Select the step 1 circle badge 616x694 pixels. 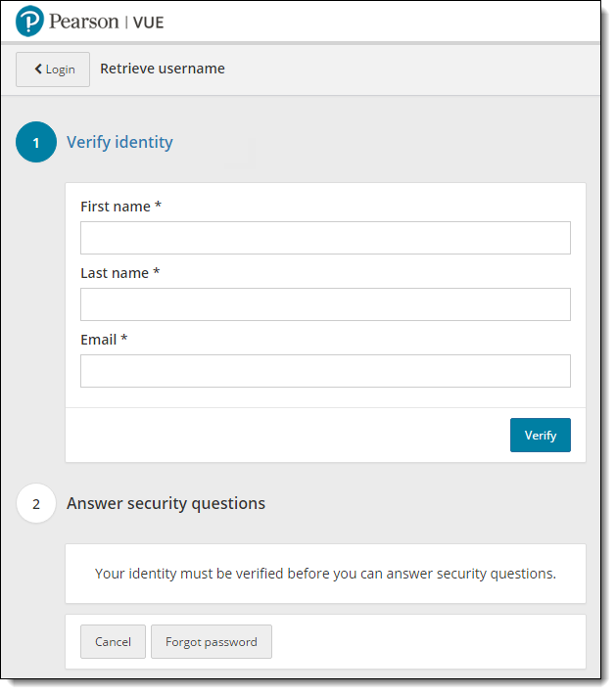coord(36,143)
